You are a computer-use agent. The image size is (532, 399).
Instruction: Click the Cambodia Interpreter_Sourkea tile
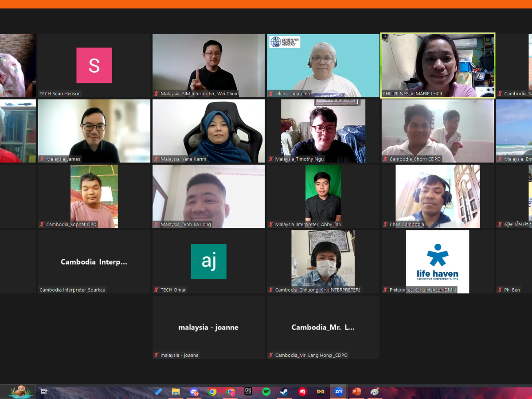[x=94, y=262]
